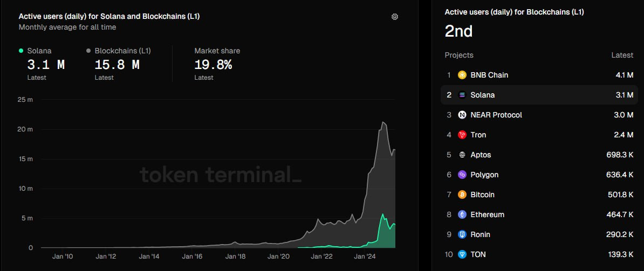
Task: Click the Polygon logo icon
Action: pyautogui.click(x=462, y=175)
